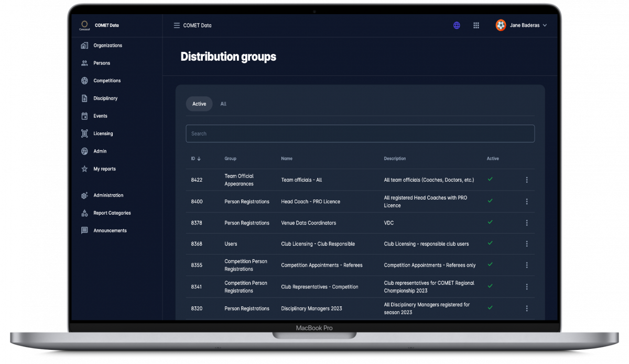Change the ID column sort order

pyautogui.click(x=196, y=158)
